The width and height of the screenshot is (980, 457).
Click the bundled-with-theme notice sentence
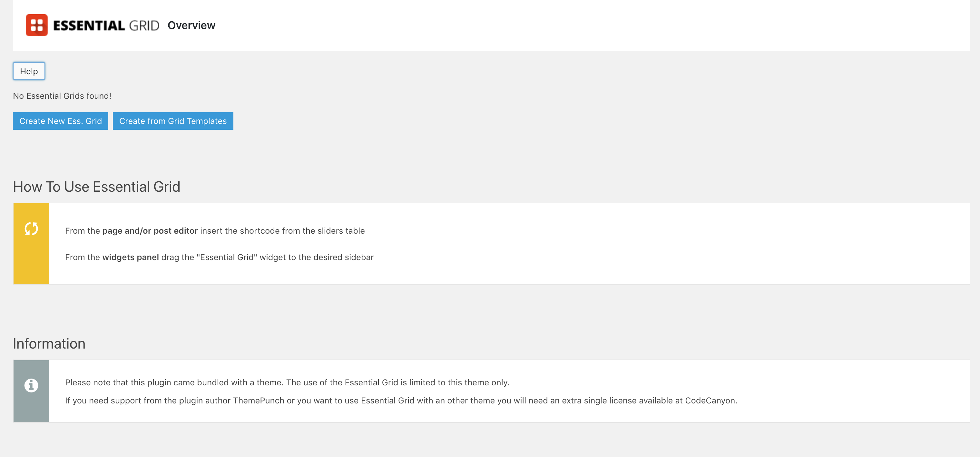point(287,382)
